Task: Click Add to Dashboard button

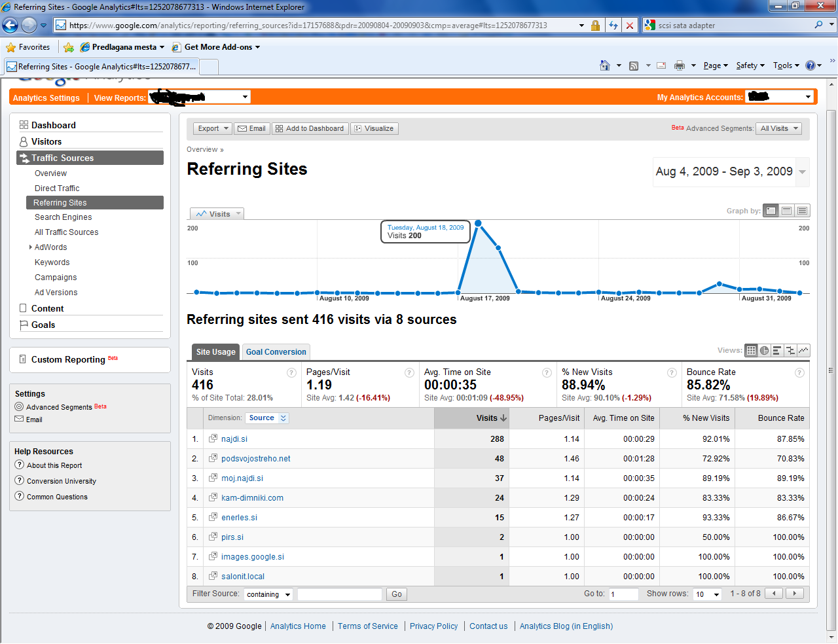Action: pyautogui.click(x=310, y=128)
